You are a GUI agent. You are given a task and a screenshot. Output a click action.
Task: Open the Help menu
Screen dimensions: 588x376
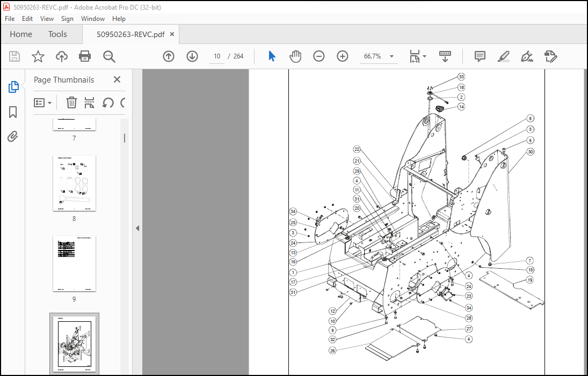(119, 19)
